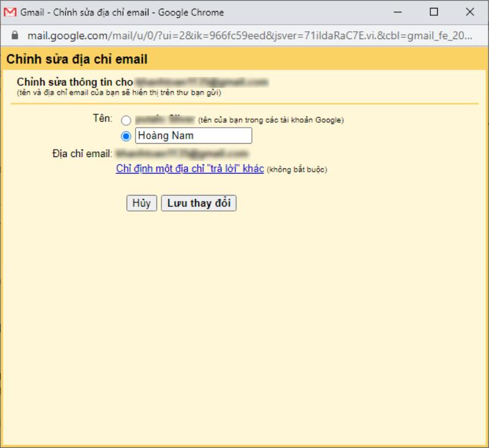Viewport: 489px width, 448px height.
Task: Click the yellow Chỉnh sửa địa chỉ email header
Action: pyautogui.click(x=77, y=60)
